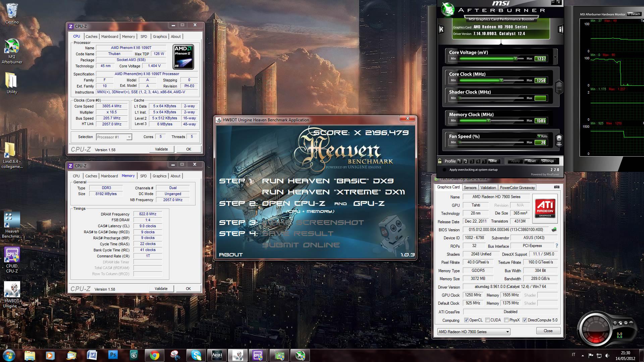644x362 pixels.
Task: Open the Aion game taskbar button
Action: pyautogui.click(x=217, y=355)
